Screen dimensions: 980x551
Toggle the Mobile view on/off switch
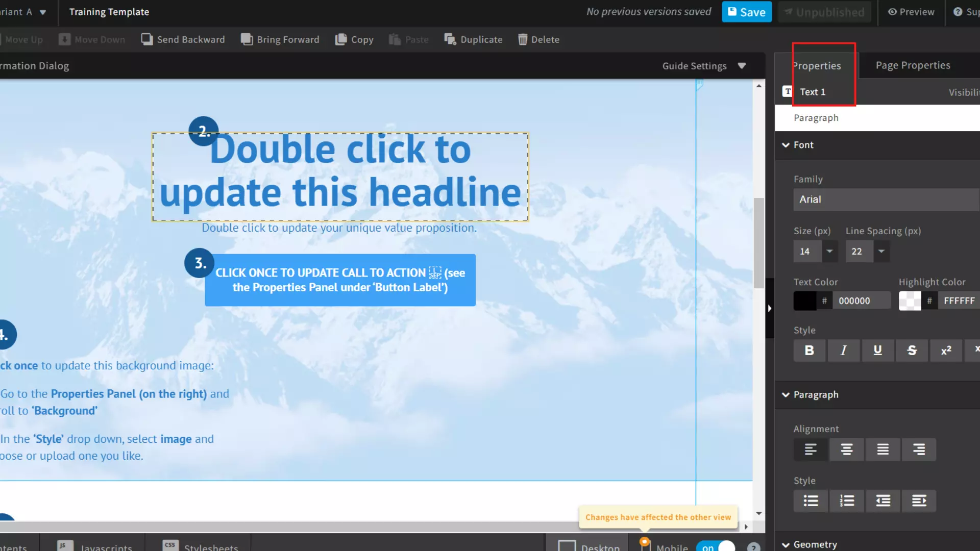tap(716, 546)
